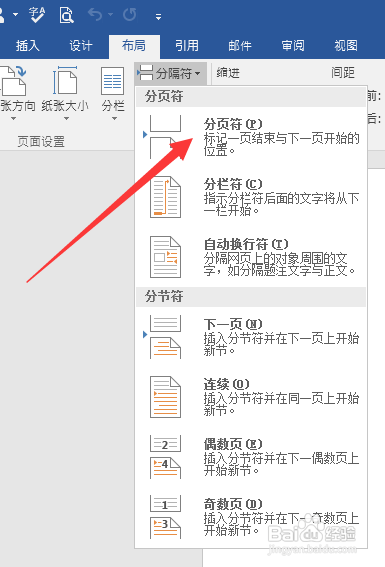The width and height of the screenshot is (385, 567).
Task: Expand the 纸张大小 dropdown arrow
Action: (67, 119)
